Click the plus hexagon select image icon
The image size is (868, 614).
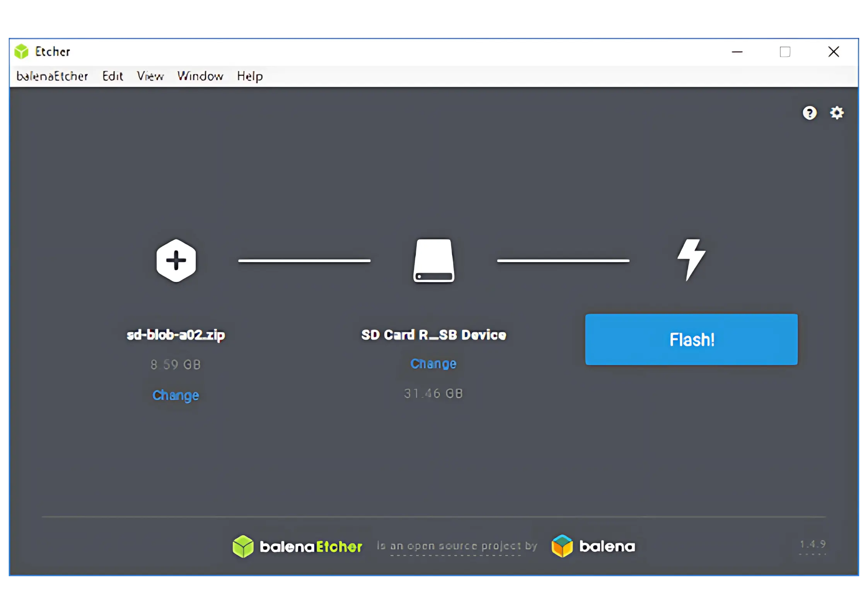176,260
